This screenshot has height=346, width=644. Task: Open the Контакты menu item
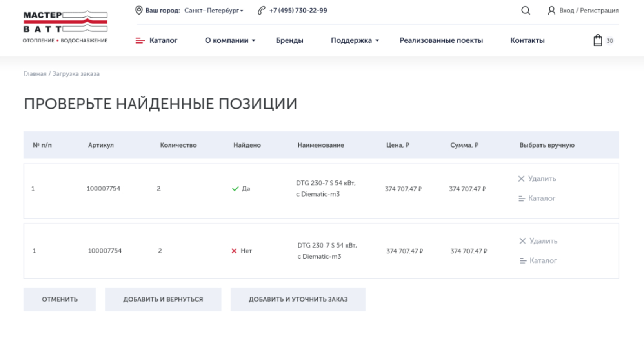click(527, 40)
